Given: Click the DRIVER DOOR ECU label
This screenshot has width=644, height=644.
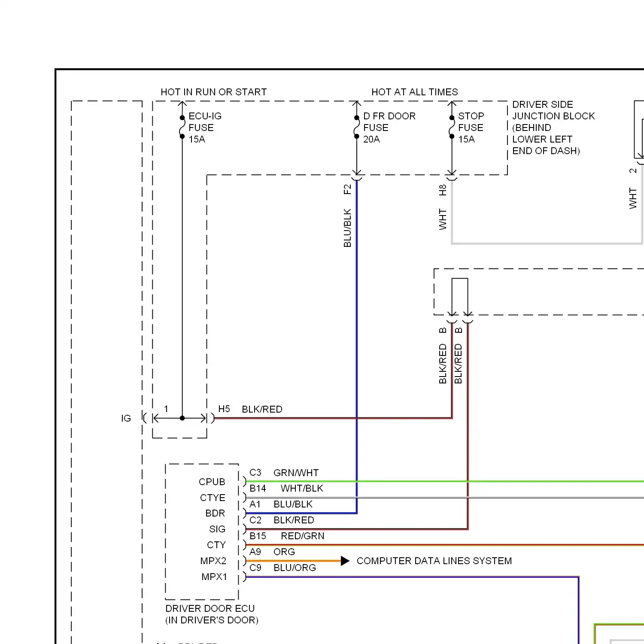Looking at the screenshot, I should click(210, 608).
